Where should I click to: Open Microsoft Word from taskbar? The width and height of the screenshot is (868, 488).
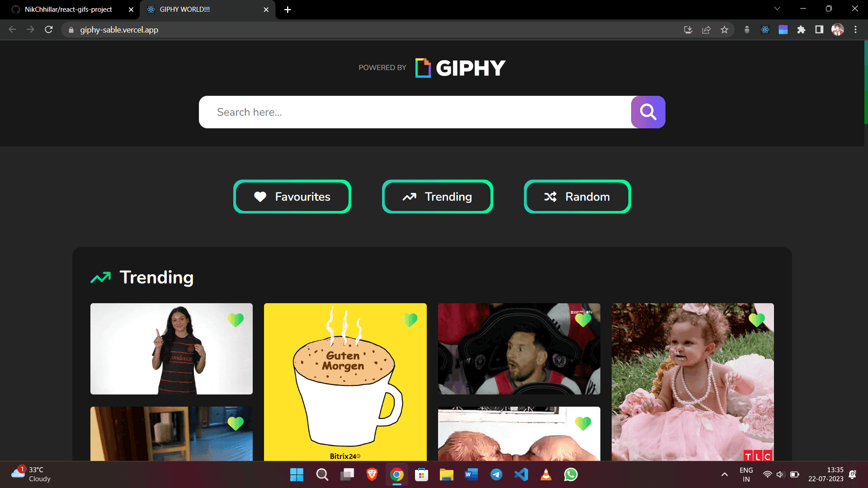point(471,474)
